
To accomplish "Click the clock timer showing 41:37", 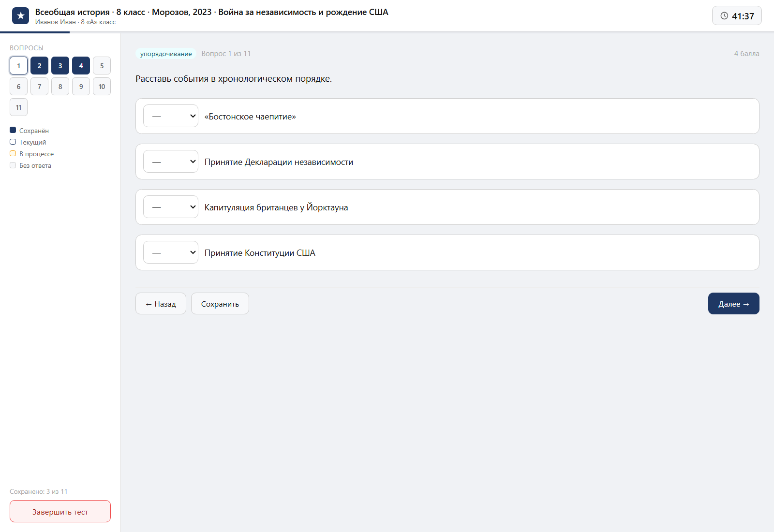I will 737,16.
